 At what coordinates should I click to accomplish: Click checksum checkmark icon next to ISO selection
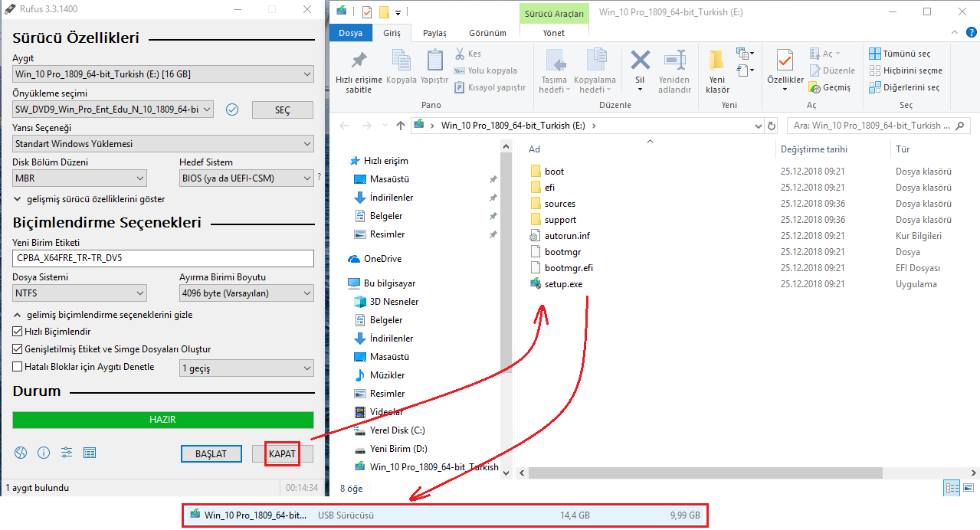[x=232, y=110]
